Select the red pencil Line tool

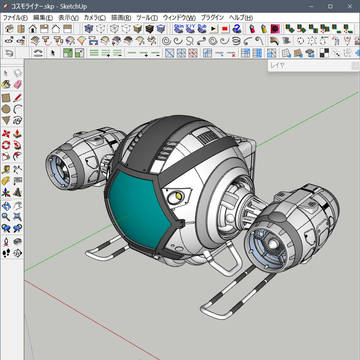coord(17,98)
